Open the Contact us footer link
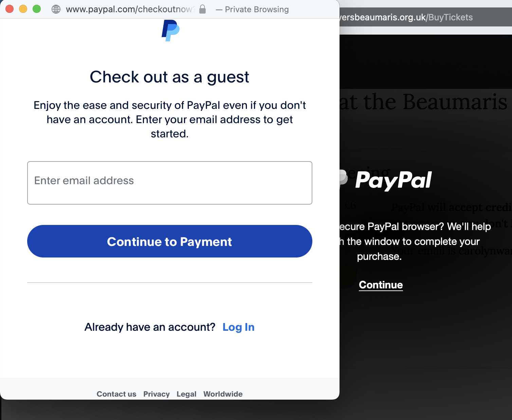The width and height of the screenshot is (512, 420). coord(116,394)
